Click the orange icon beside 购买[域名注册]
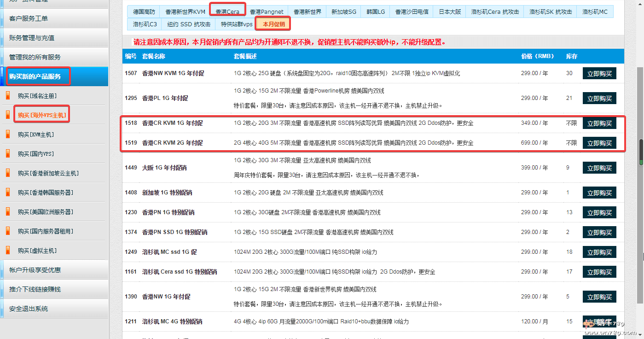The height and width of the screenshot is (339, 644). 7,96
